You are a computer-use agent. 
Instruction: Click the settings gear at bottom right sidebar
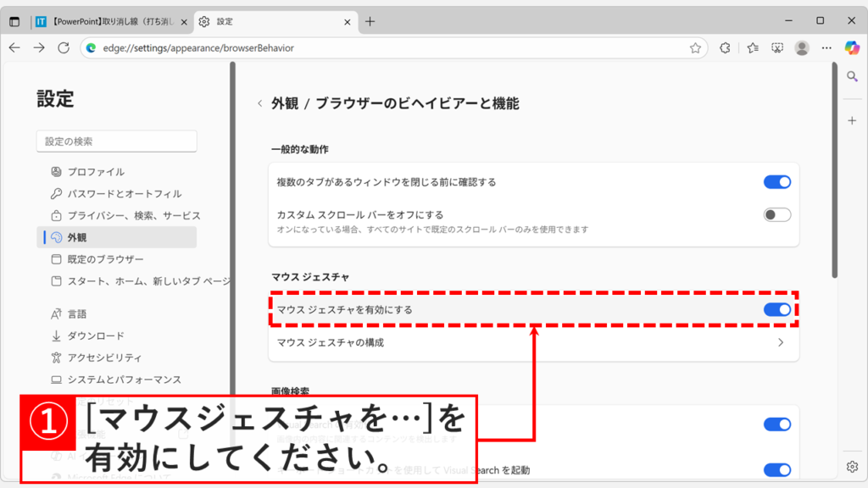[853, 466]
